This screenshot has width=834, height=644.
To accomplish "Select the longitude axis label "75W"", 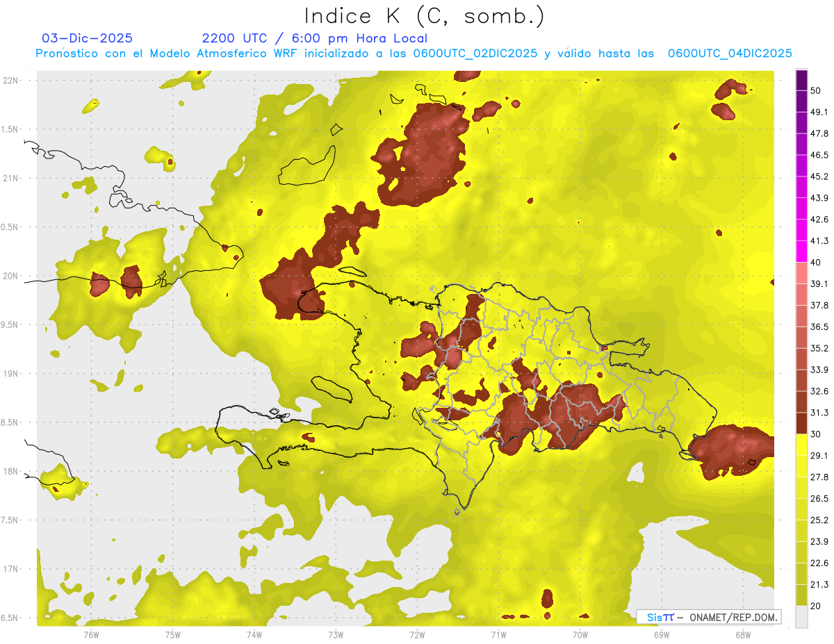I will tap(172, 634).
